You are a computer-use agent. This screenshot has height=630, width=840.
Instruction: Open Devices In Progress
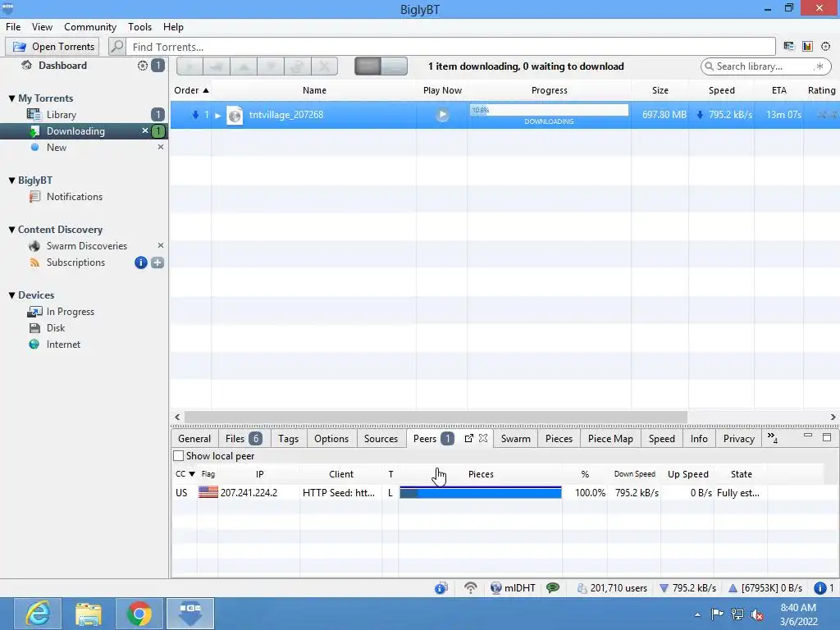click(70, 312)
